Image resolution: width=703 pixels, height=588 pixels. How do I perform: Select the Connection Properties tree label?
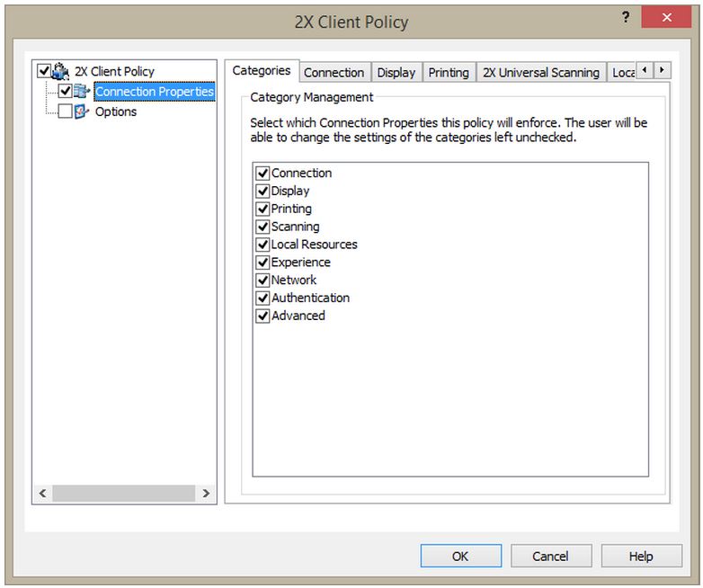tap(155, 92)
